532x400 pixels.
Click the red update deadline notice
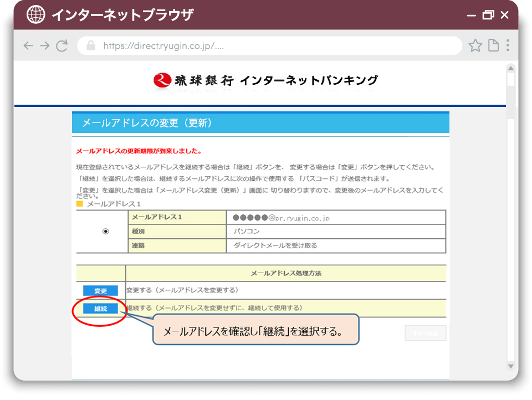139,151
